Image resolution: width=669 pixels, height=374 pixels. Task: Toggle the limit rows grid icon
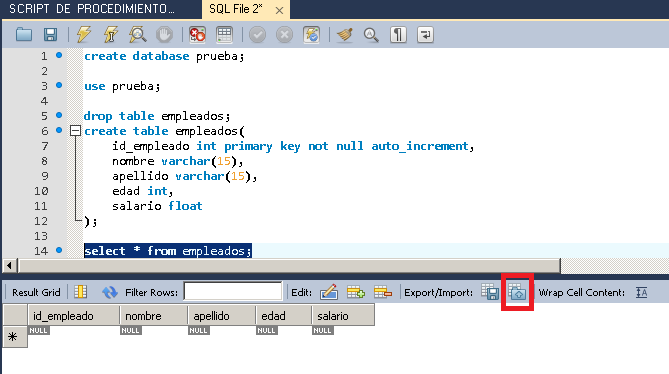pyautogui.click(x=224, y=35)
